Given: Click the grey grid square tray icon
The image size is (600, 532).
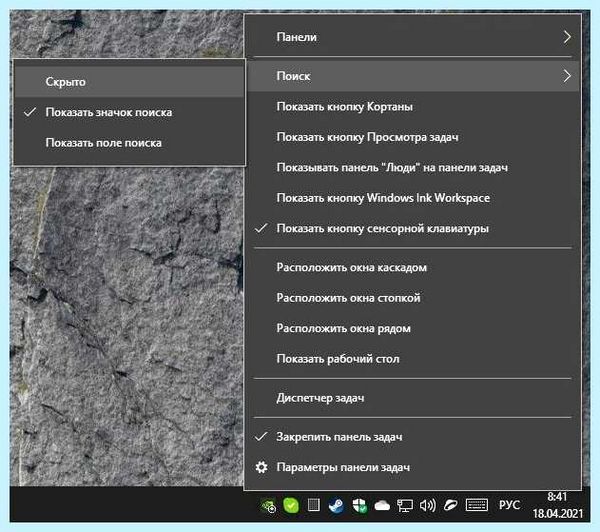Looking at the screenshot, I should (314, 506).
